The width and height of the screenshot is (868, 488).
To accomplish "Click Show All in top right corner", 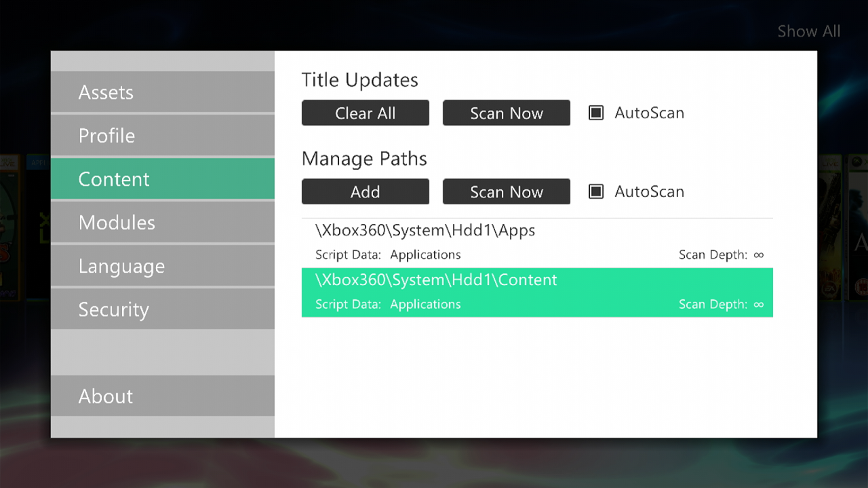I will coord(808,31).
